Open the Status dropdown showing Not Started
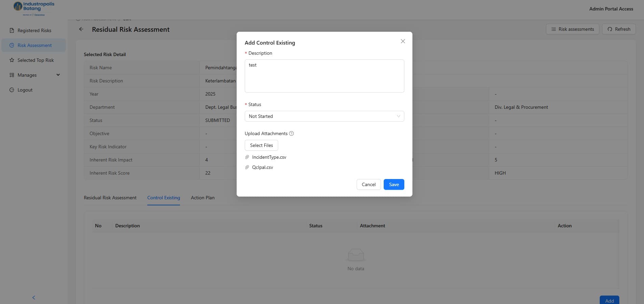Image resolution: width=644 pixels, height=304 pixels. [324, 116]
